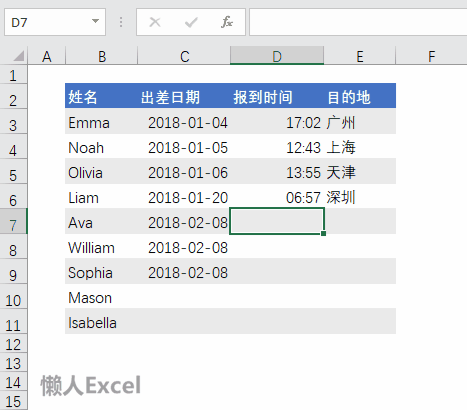Select row 3 header
Image resolution: width=467 pixels, height=410 pixels.
click(13, 121)
